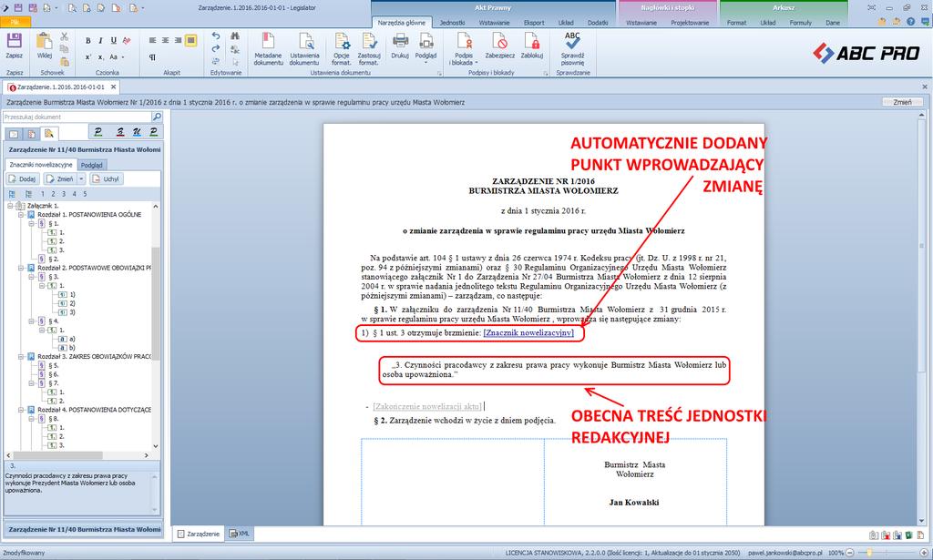Click the zoom out minus button

850,553
